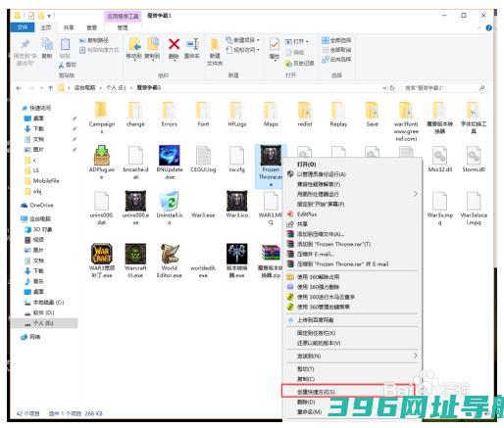Click the Properties (属性) checkmark icon
Viewport: 504px width, 428px height.
275,44
